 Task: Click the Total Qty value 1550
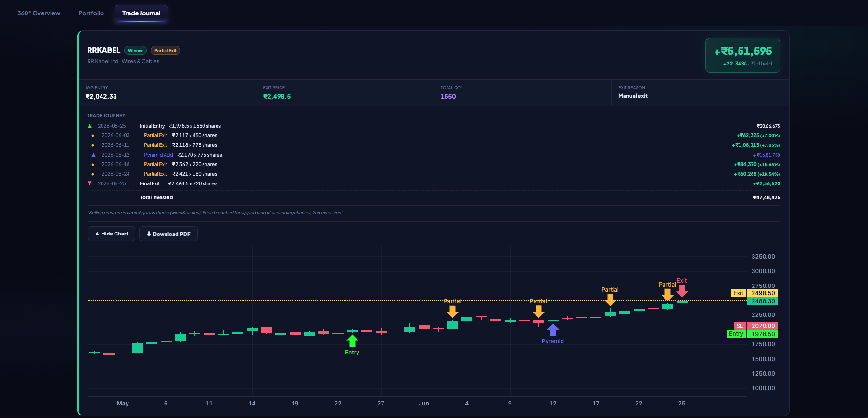point(448,96)
